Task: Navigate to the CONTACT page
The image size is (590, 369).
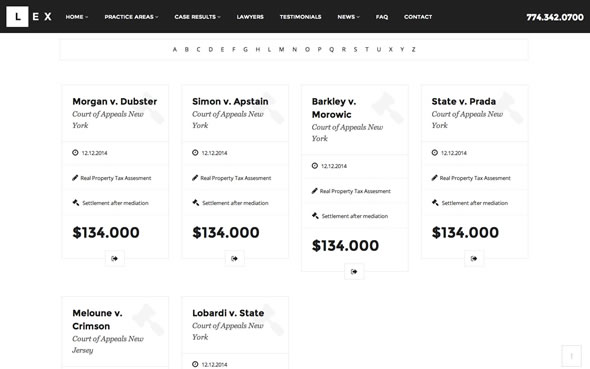Action: (x=418, y=17)
